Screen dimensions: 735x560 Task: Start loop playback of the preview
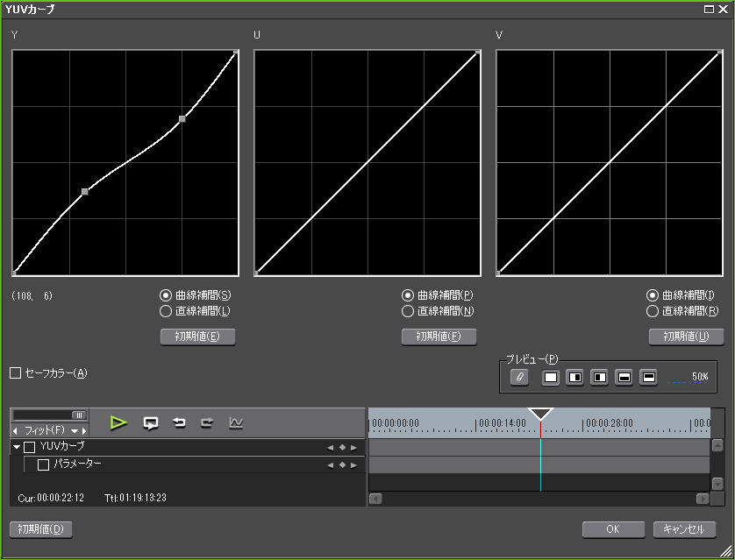point(151,423)
